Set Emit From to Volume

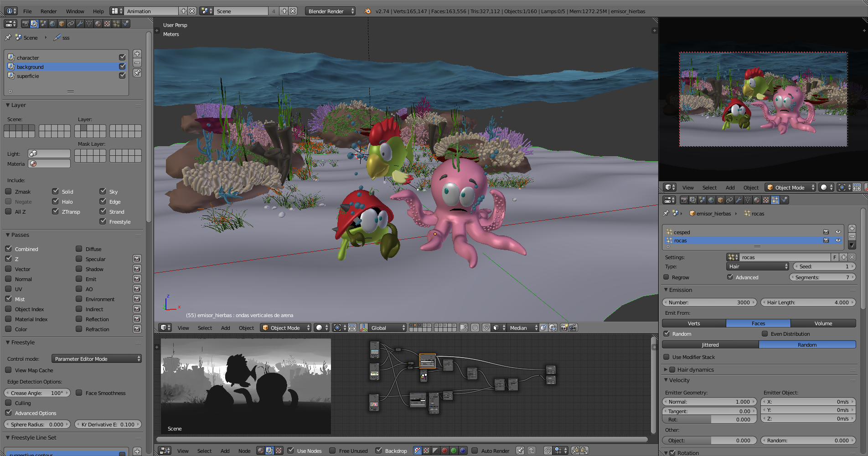(823, 323)
